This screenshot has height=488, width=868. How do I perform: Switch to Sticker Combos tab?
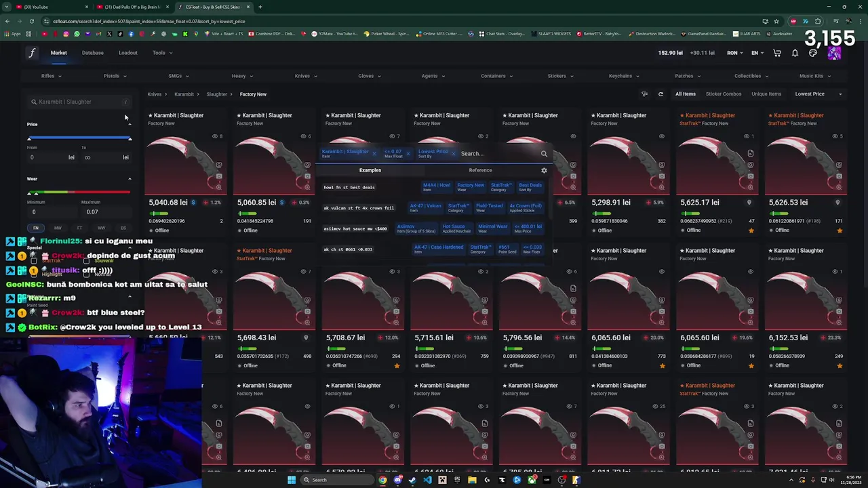coord(724,94)
